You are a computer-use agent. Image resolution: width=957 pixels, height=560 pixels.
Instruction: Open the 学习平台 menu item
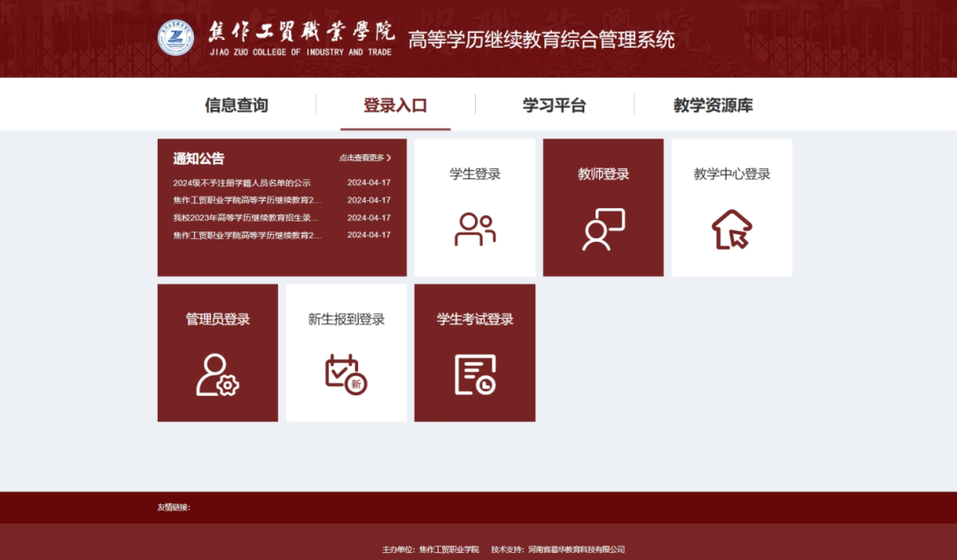pos(554,104)
